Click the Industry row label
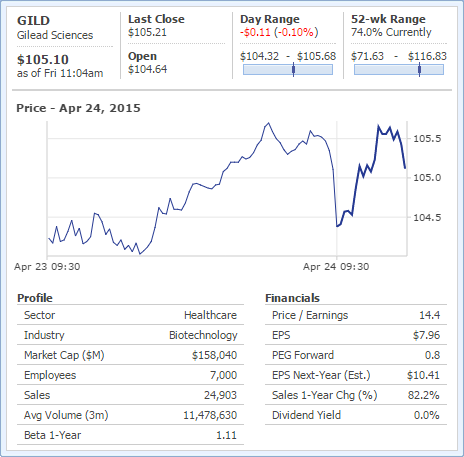Image resolution: width=464 pixels, height=457 pixels. tap(44, 335)
